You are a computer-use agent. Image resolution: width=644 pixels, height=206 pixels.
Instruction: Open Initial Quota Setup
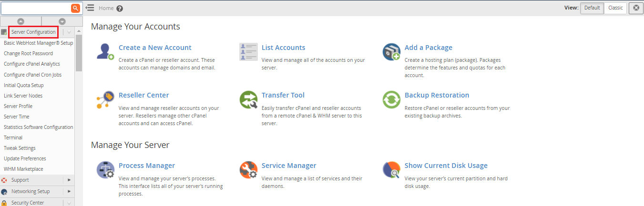[23, 85]
